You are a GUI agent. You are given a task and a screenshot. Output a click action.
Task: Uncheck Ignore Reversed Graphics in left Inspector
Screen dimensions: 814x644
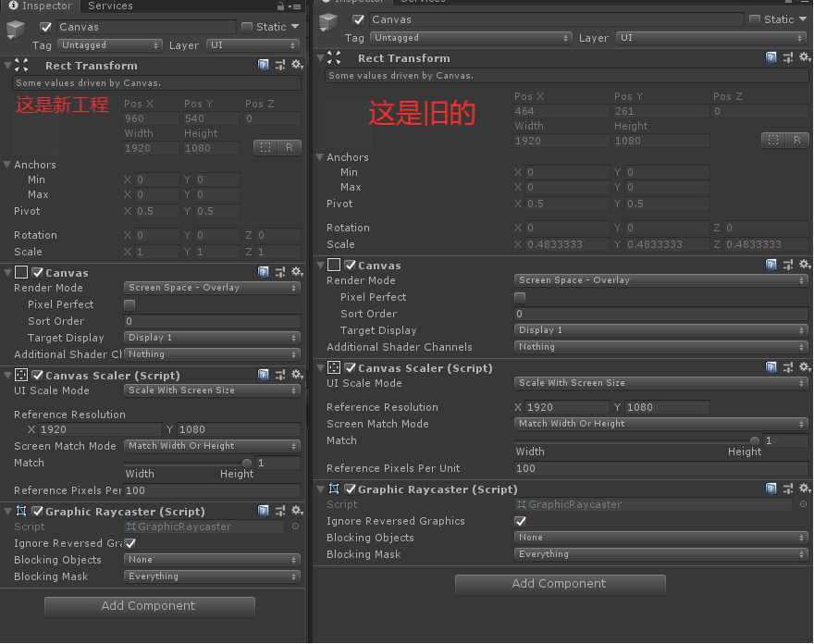pos(130,544)
